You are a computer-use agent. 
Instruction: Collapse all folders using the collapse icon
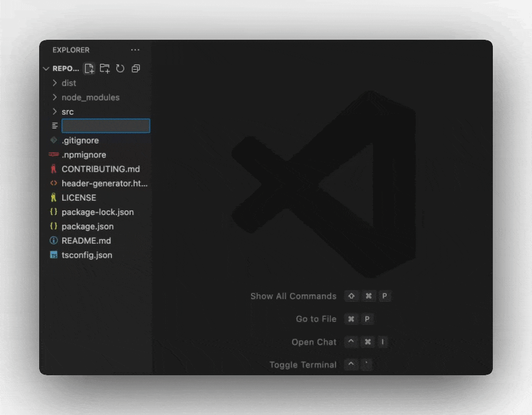[x=135, y=68]
